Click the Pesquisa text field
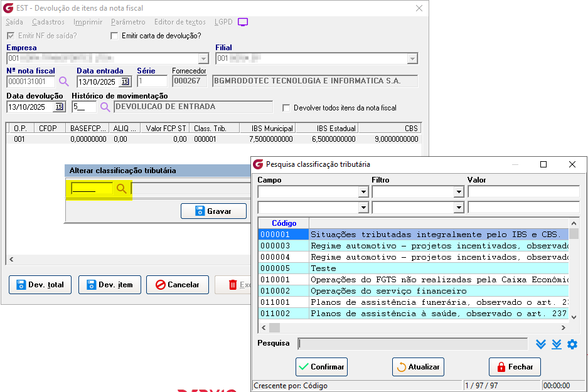 413,344
